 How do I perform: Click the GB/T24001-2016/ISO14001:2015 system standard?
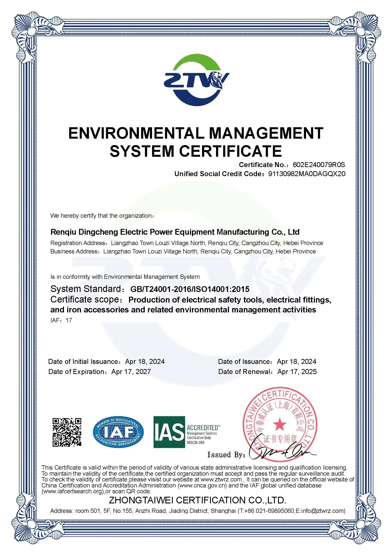tap(190, 289)
